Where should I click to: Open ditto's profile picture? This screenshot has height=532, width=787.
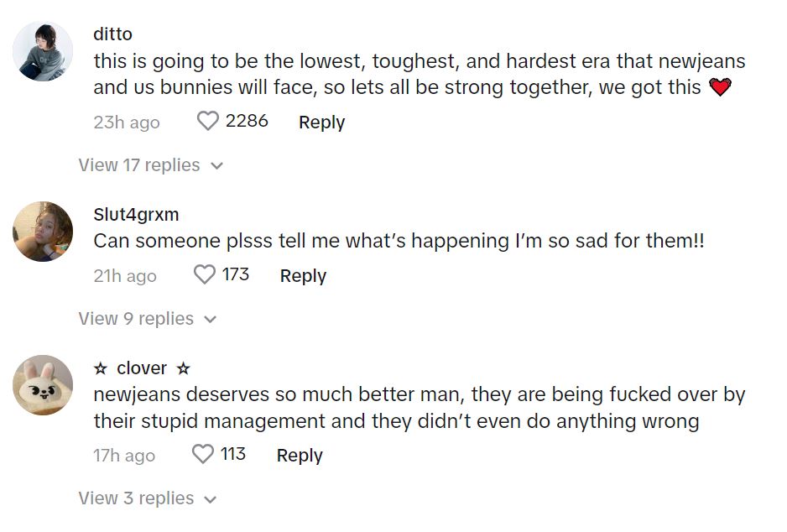[x=43, y=51]
